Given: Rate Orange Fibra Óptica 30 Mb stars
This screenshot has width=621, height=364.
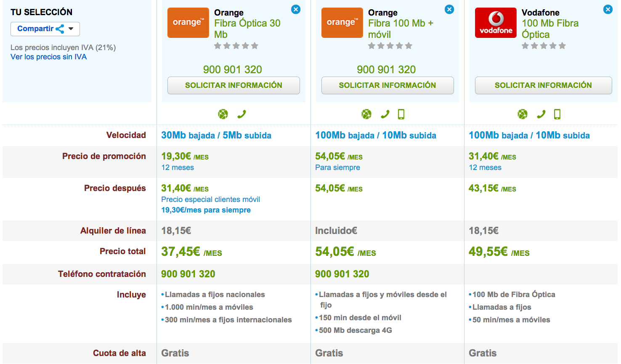Looking at the screenshot, I should click(236, 46).
